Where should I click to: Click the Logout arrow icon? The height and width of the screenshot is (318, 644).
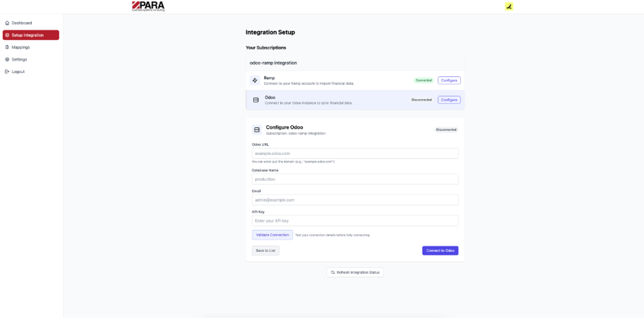click(7, 72)
